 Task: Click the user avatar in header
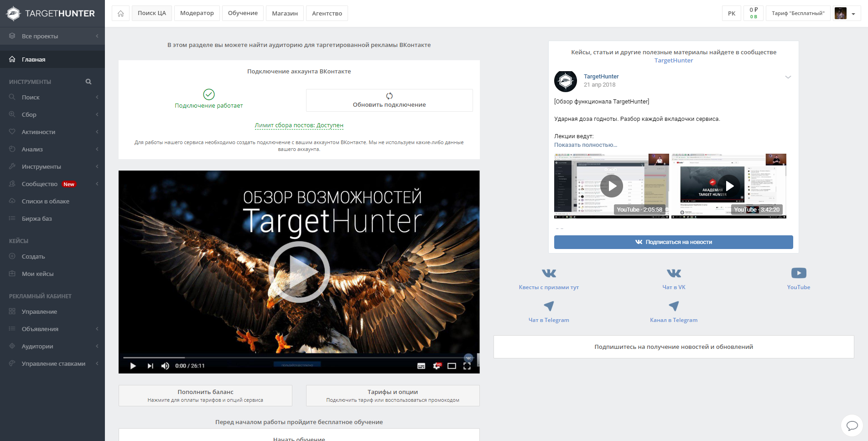pyautogui.click(x=841, y=13)
